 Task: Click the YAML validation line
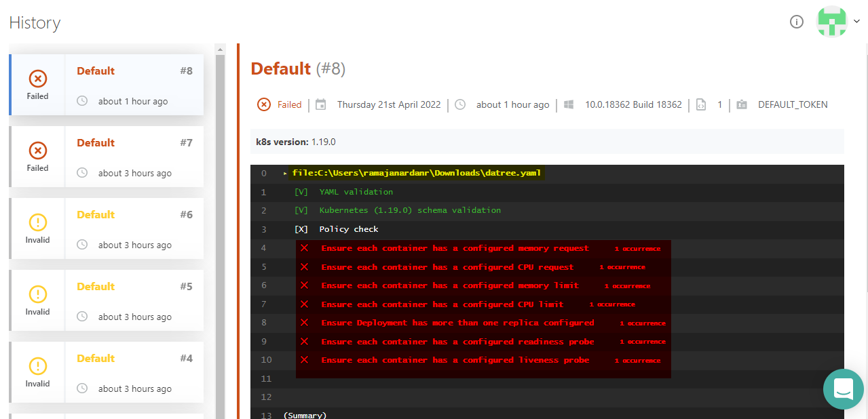coord(356,192)
